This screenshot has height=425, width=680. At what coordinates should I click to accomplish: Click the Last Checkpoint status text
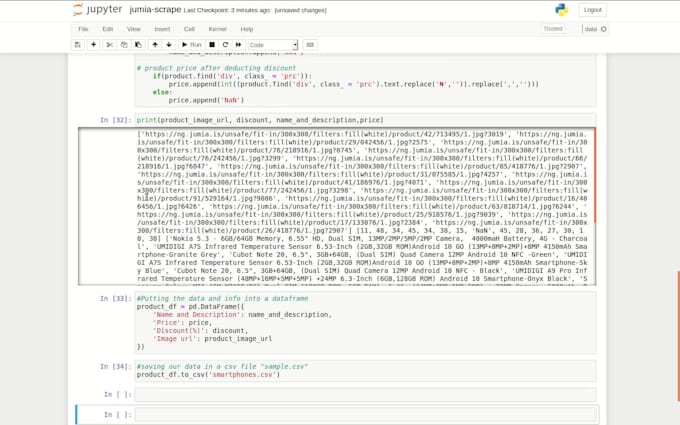(227, 10)
